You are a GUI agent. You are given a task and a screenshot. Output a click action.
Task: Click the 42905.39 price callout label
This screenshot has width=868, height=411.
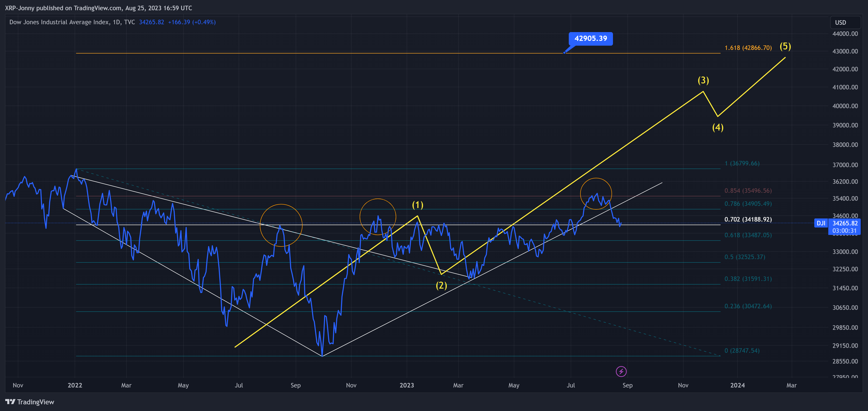(x=591, y=39)
